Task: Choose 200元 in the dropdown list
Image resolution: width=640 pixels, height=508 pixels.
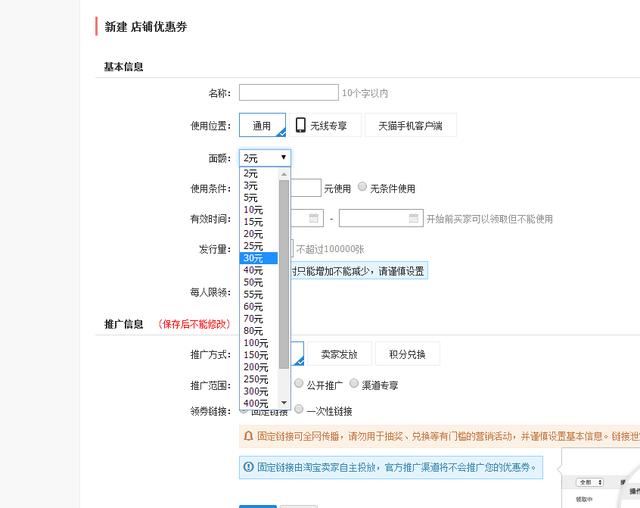Action: point(258,367)
